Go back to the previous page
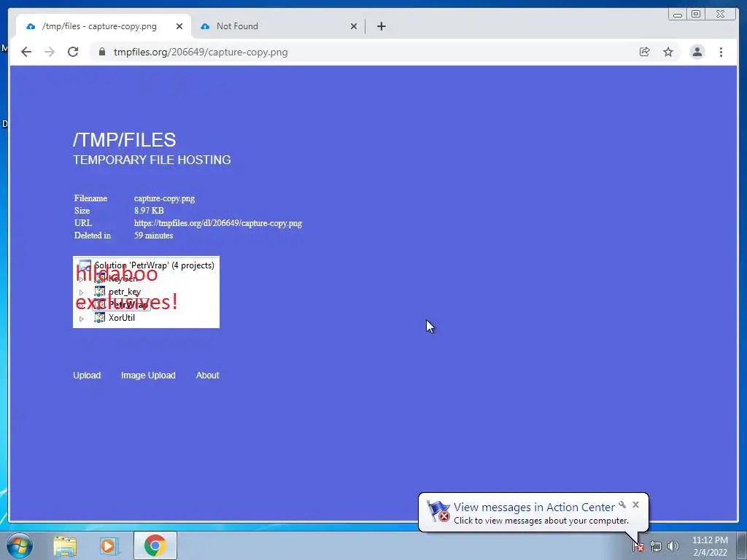Image resolution: width=747 pixels, height=560 pixels. [26, 52]
